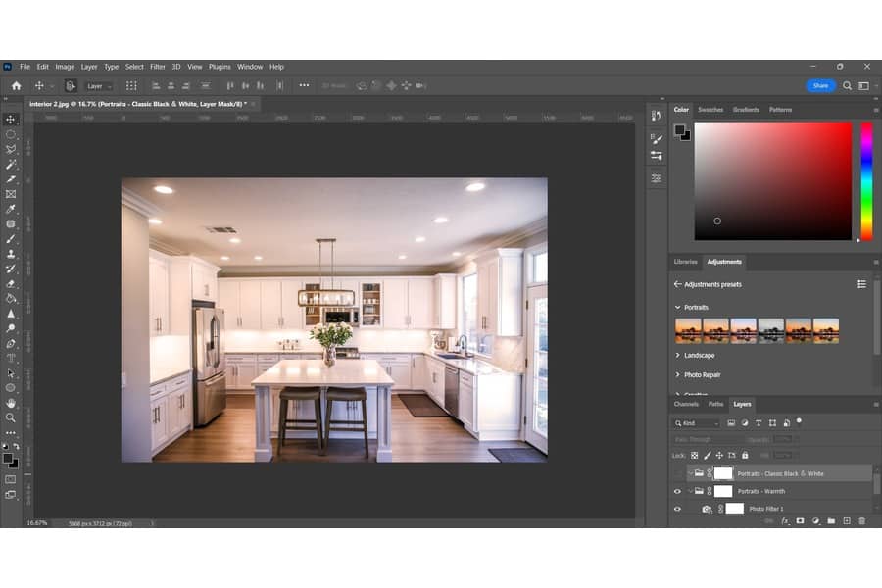The width and height of the screenshot is (882, 588).
Task: Open the Filter menu
Action: click(158, 67)
